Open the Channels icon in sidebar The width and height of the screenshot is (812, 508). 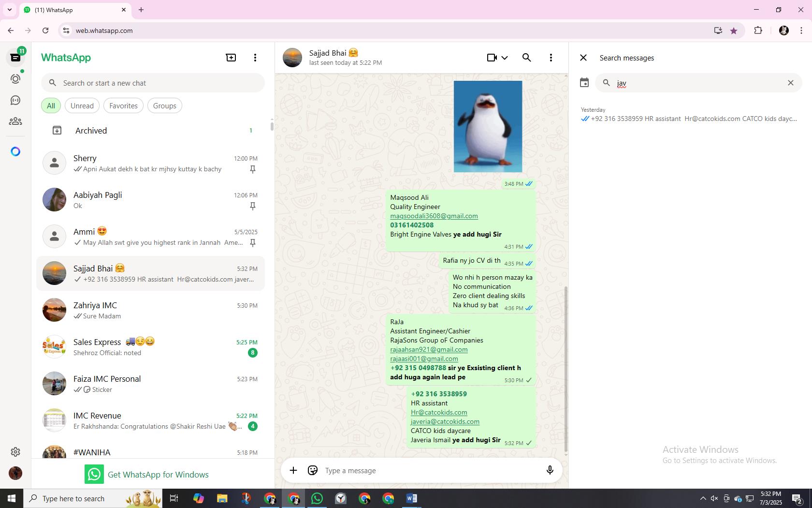coord(15,100)
